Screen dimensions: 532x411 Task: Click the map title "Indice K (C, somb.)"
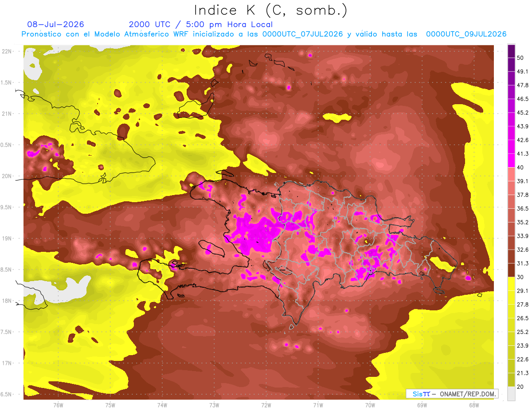pos(271,11)
